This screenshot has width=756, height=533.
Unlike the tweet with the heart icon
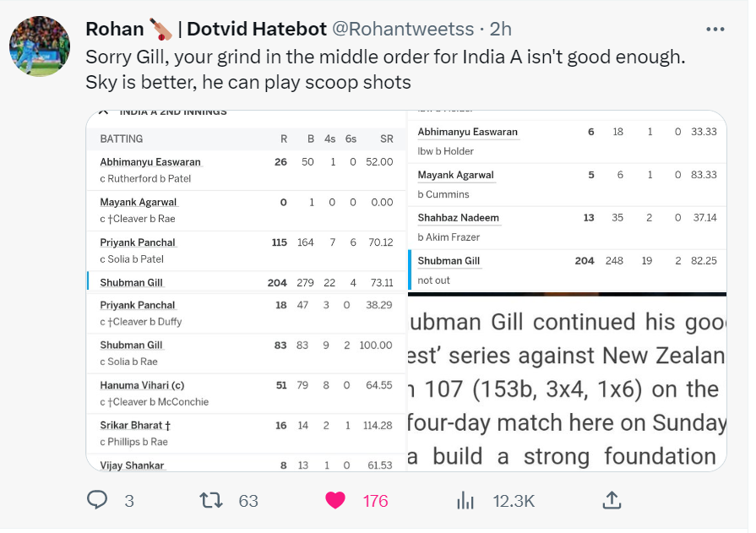coord(335,500)
